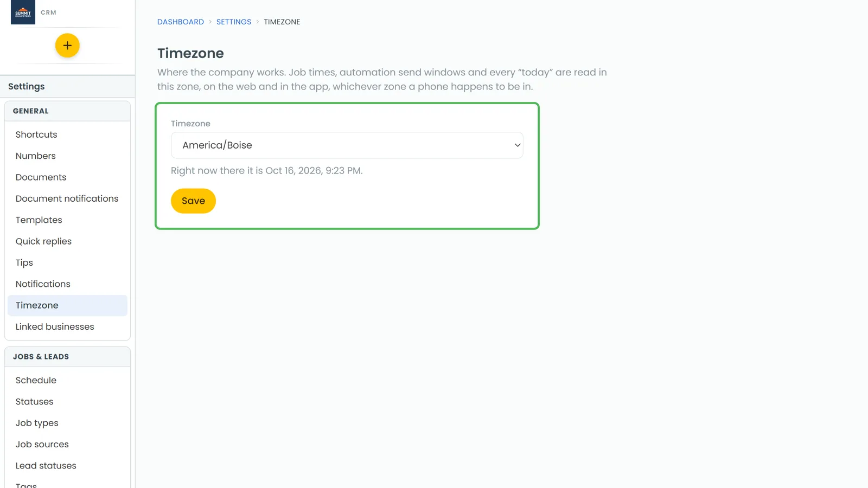868x488 pixels.
Task: Open the Settings breadcrumb link
Action: tap(234, 22)
